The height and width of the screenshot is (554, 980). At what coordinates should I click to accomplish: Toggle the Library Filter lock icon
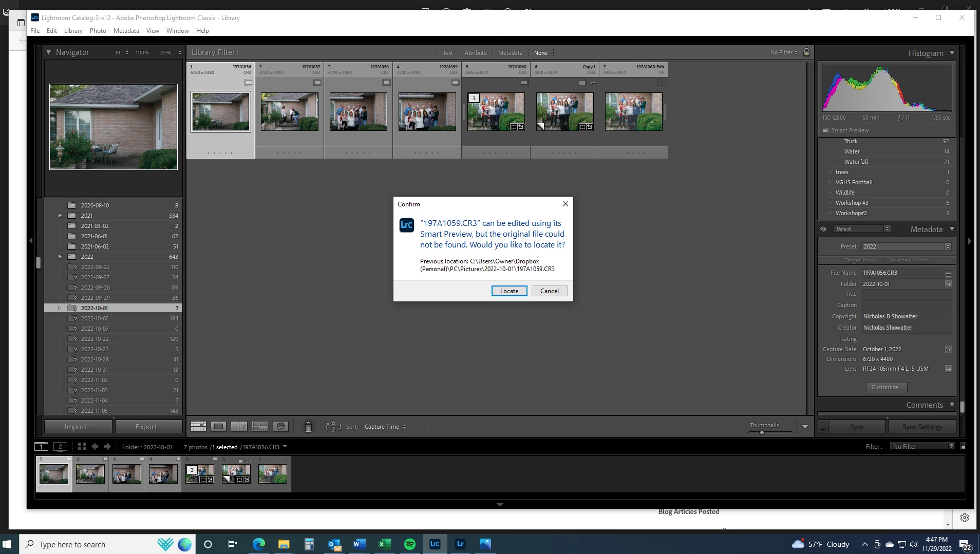[806, 52]
